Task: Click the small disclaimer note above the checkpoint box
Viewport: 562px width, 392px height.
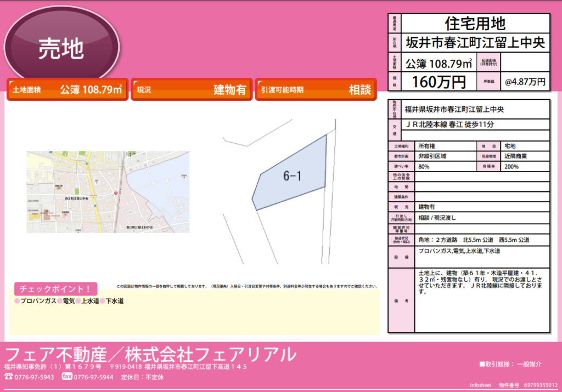Action: pos(247,286)
